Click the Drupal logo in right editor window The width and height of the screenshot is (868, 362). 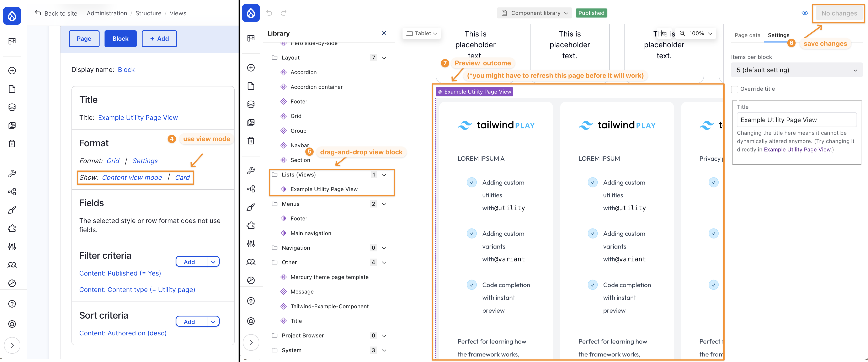251,13
